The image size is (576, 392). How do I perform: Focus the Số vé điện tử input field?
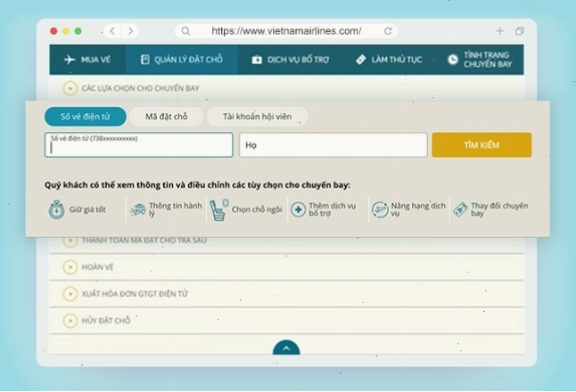[x=138, y=145]
